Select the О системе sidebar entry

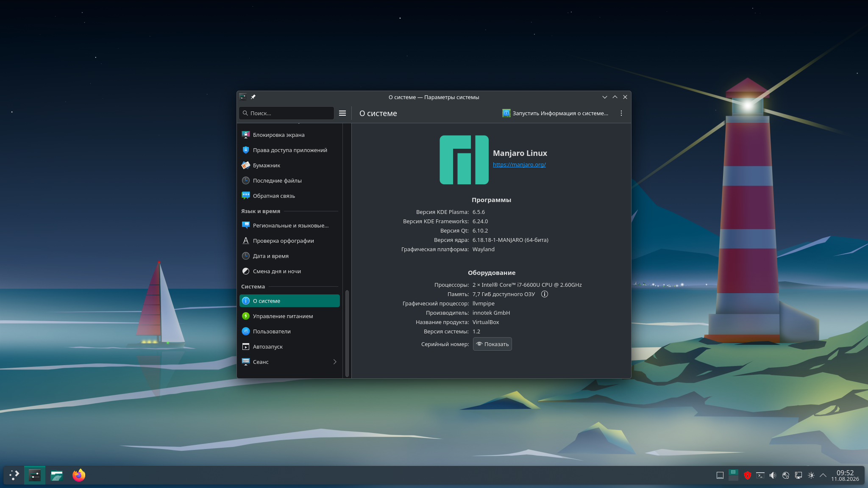tap(289, 301)
